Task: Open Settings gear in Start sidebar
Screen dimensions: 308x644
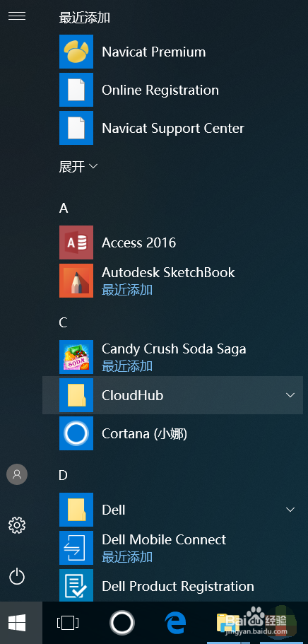Action: pyautogui.click(x=17, y=525)
